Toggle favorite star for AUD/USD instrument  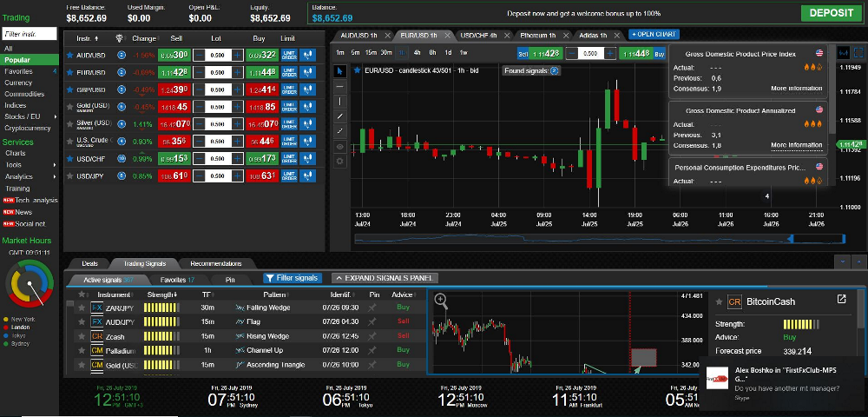(69, 56)
